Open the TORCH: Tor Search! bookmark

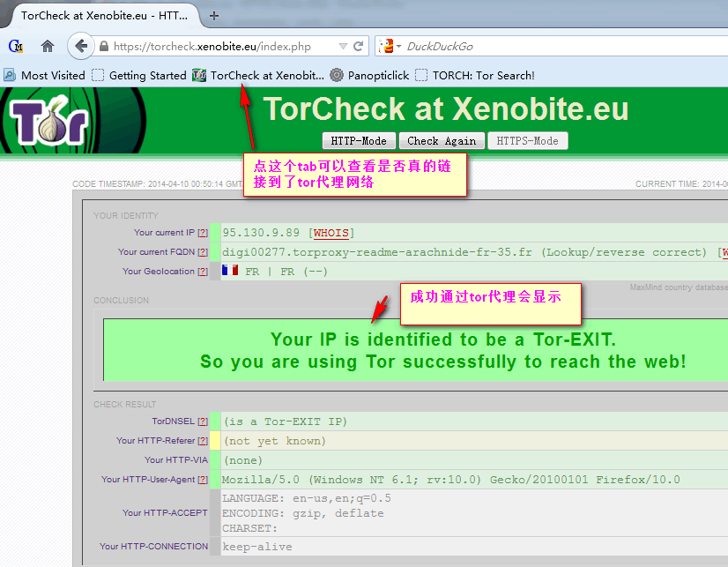point(474,75)
